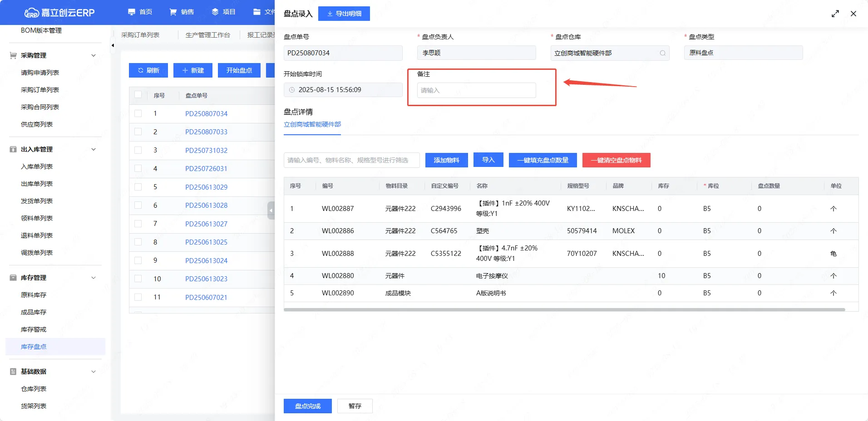Check the box for row PD250613029
This screenshot has height=421, width=868.
[x=138, y=187]
